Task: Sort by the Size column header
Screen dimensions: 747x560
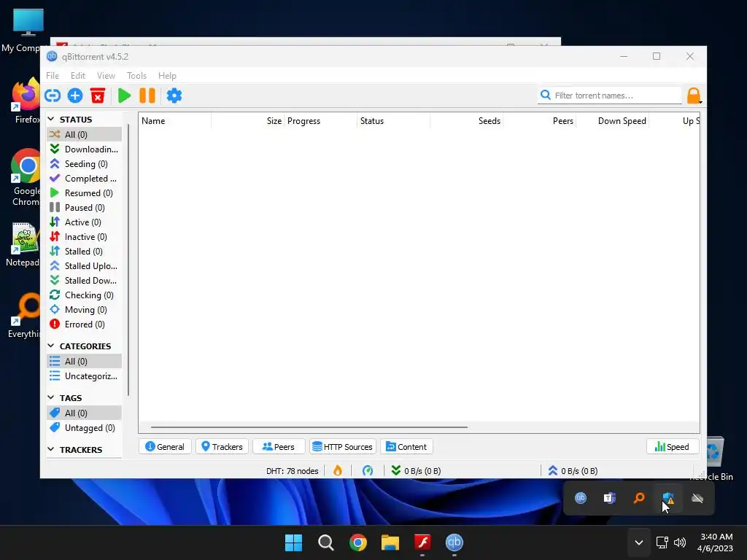Action: (248, 121)
